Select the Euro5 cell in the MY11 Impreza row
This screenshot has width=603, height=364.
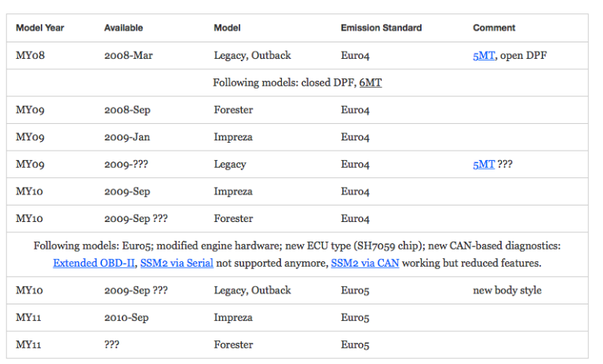[355, 318]
